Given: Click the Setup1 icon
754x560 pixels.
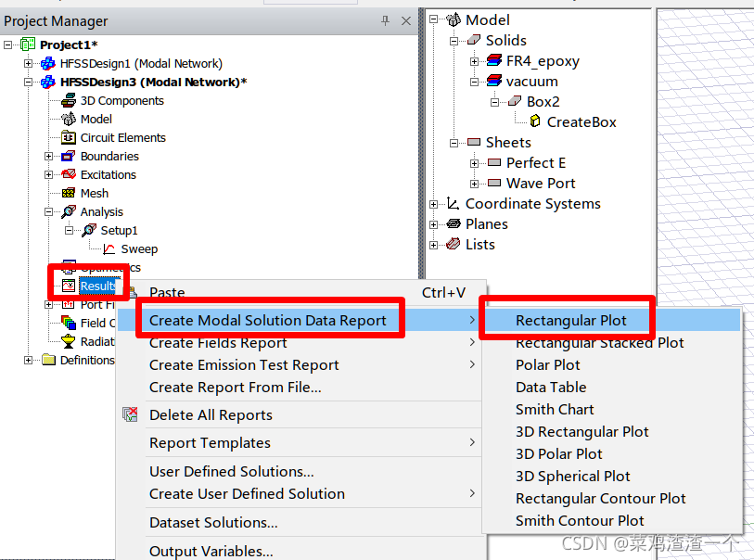Looking at the screenshot, I should pos(88,231).
